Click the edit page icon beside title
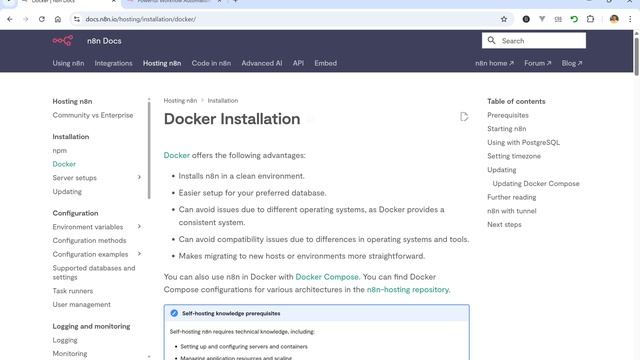Screen dimensions: 640x360 pyautogui.click(x=464, y=117)
